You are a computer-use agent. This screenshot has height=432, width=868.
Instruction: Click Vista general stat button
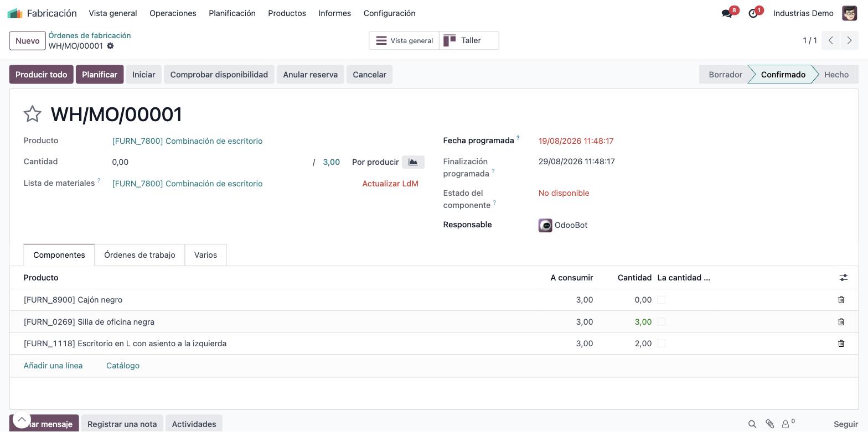[404, 40]
